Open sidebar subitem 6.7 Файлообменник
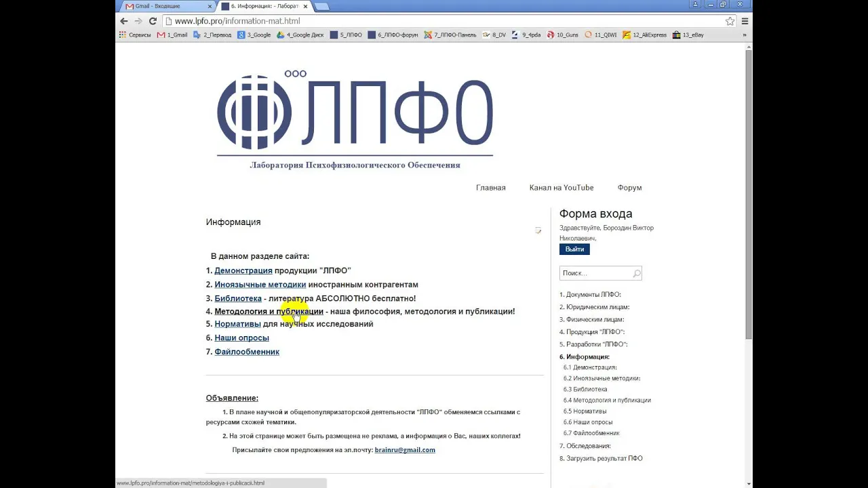868x488 pixels. 591,432
